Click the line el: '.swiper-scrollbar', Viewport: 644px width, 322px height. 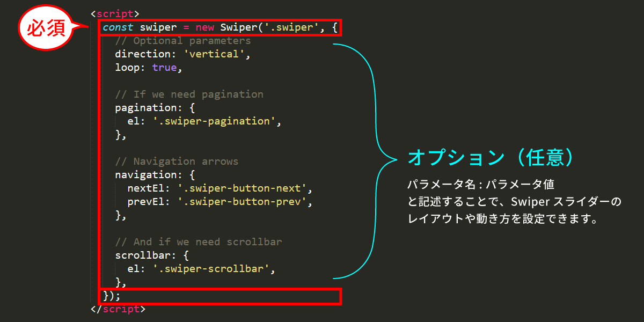click(x=202, y=268)
